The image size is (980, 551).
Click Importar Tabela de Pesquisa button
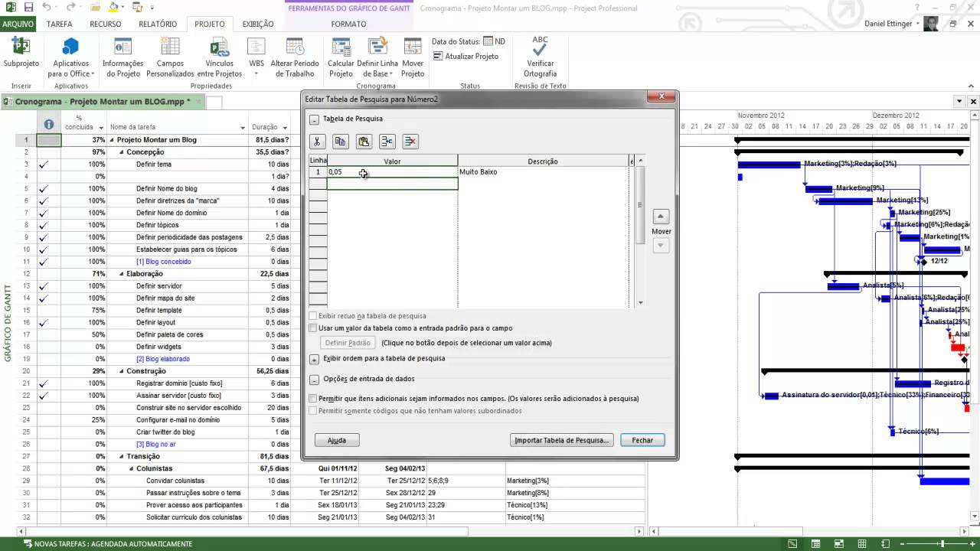(562, 440)
